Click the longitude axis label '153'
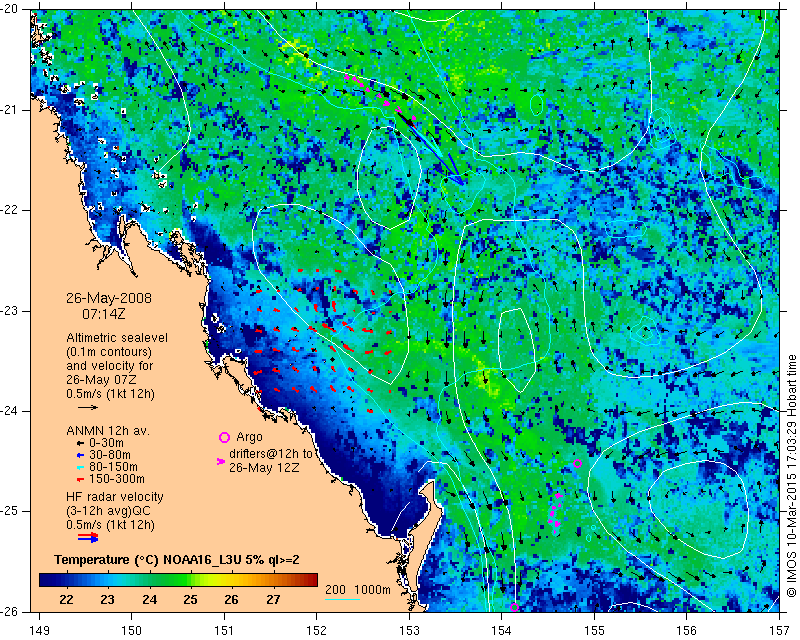 (x=410, y=631)
